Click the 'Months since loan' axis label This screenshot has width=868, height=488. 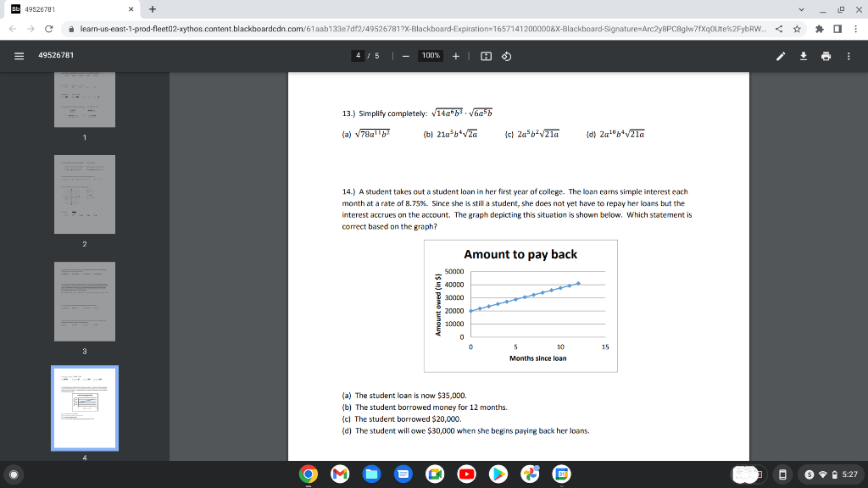537,358
